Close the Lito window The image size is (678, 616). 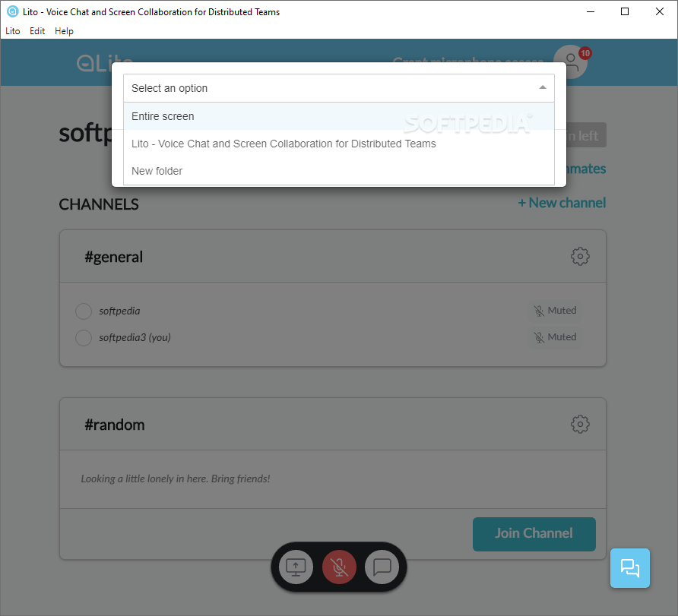tap(660, 11)
